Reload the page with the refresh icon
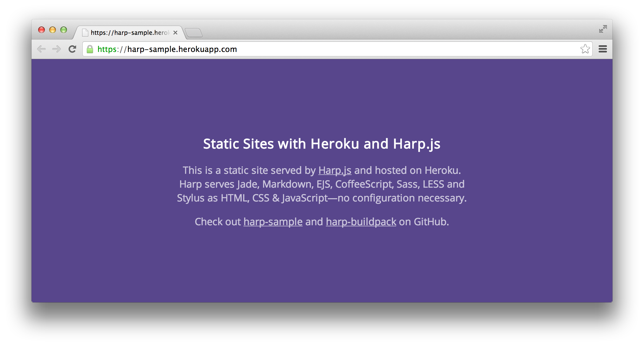644x346 pixels. click(x=72, y=49)
